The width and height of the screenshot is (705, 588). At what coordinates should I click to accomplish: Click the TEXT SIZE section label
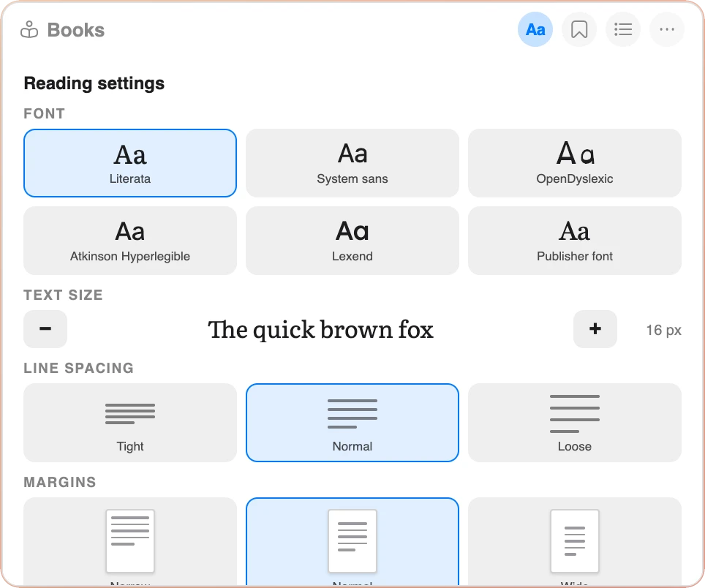(63, 295)
